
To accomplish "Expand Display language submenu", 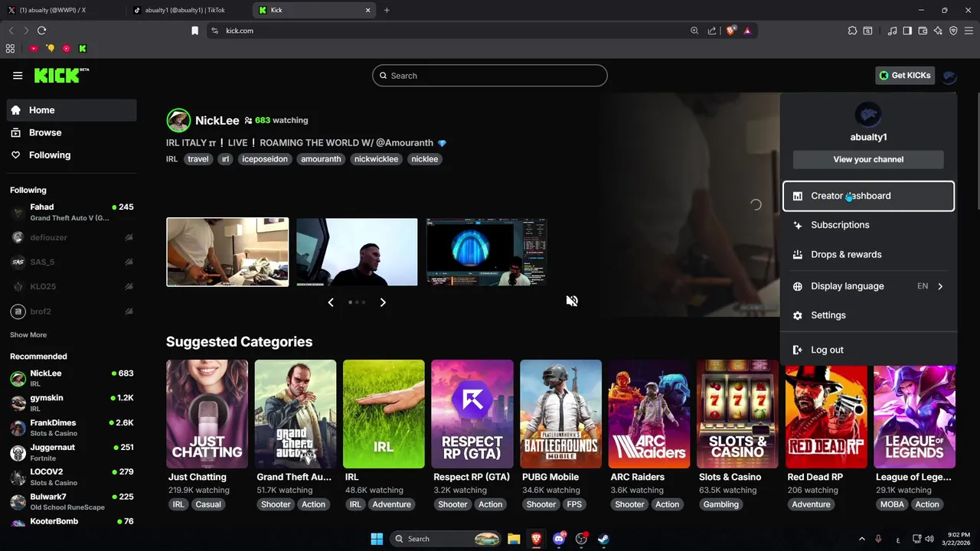I will pos(868,286).
